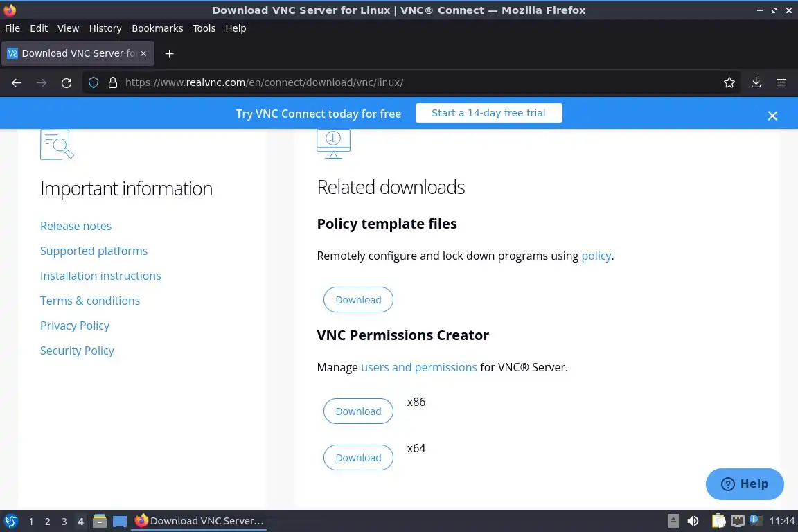This screenshot has width=798, height=532.
Task: Open the taskbar start menu icon
Action: pos(10,522)
